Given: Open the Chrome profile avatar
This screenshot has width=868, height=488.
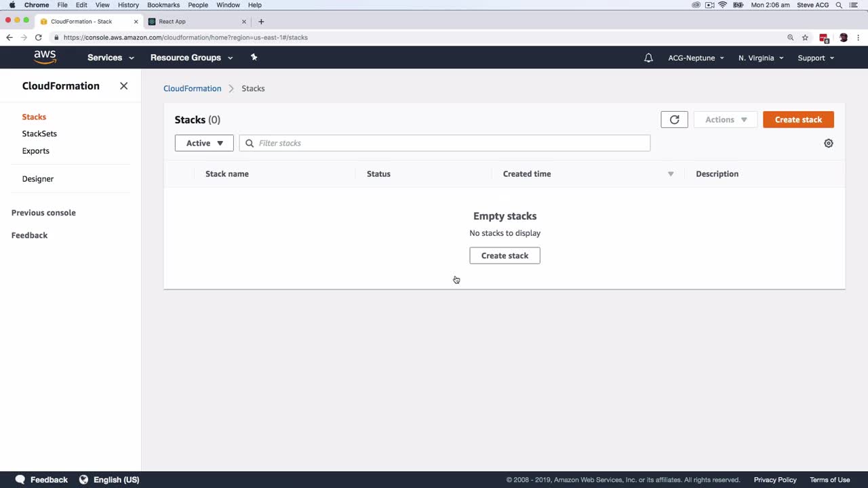Looking at the screenshot, I should point(844,37).
